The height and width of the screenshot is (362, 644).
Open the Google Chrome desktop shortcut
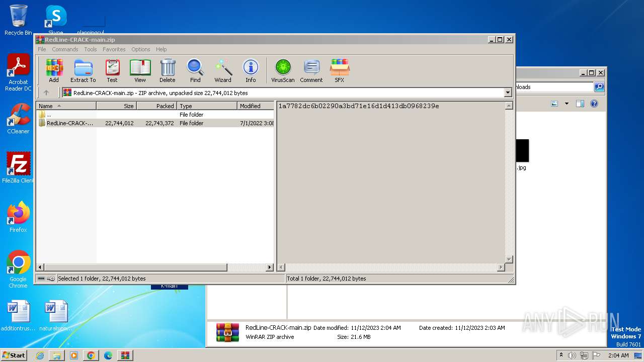click(18, 269)
